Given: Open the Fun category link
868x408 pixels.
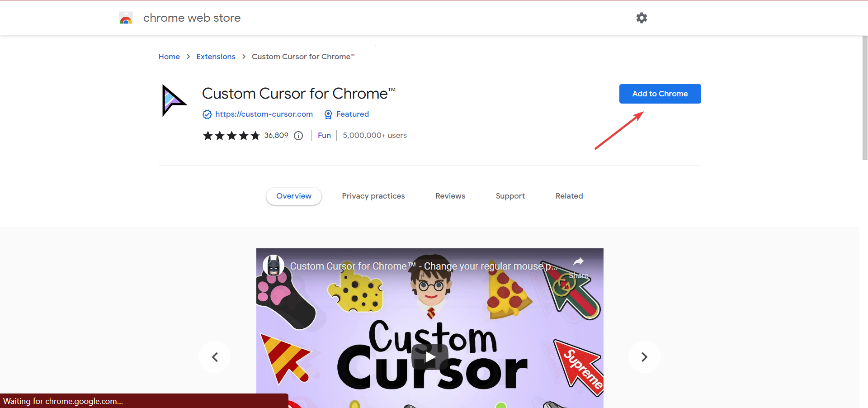Looking at the screenshot, I should (324, 135).
